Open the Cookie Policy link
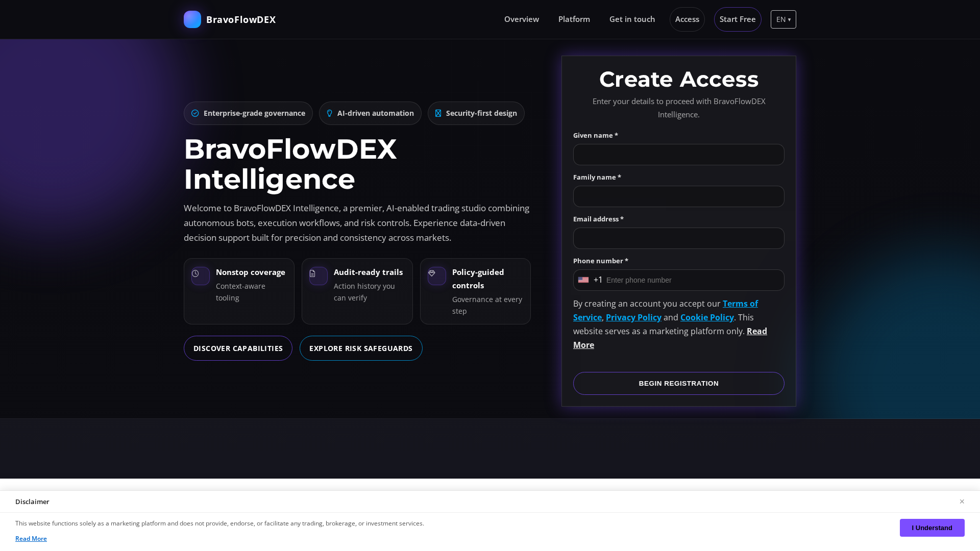 [707, 317]
